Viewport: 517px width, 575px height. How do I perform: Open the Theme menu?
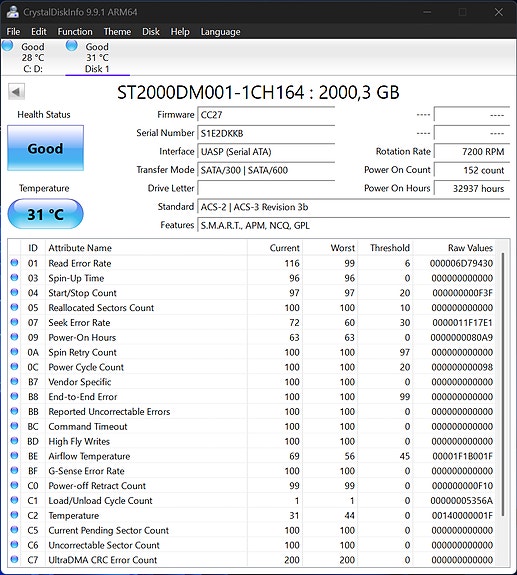(x=117, y=32)
